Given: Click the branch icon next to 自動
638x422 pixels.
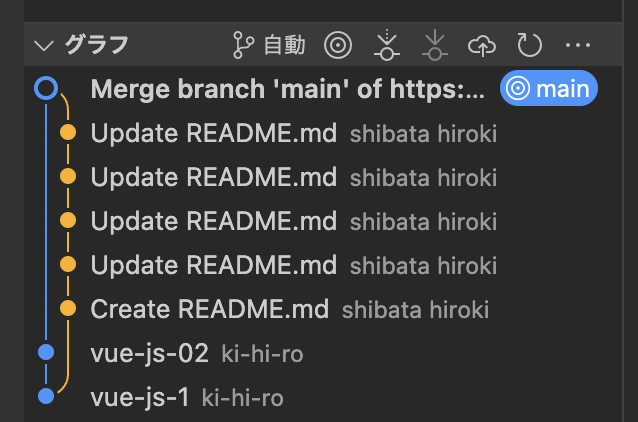Looking at the screenshot, I should tap(243, 45).
